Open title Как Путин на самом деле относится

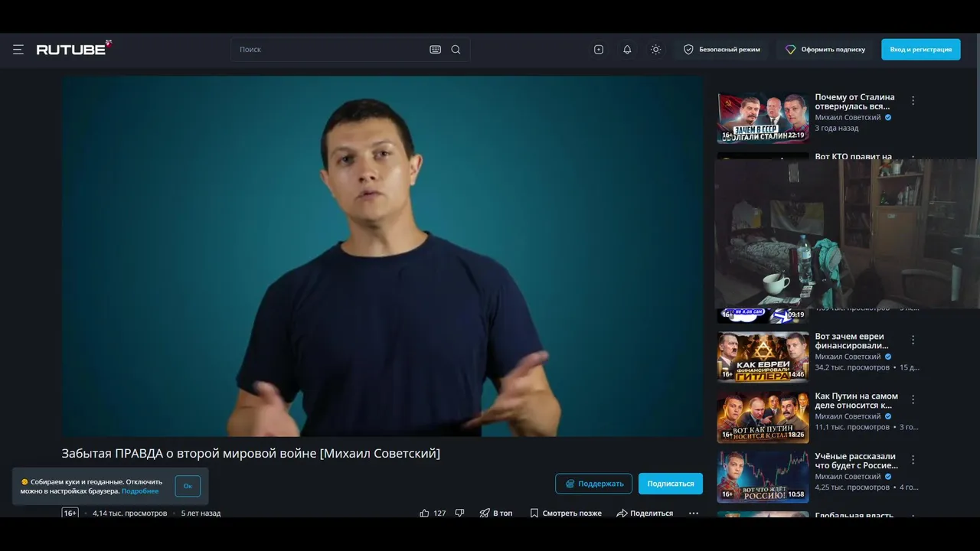(x=857, y=401)
